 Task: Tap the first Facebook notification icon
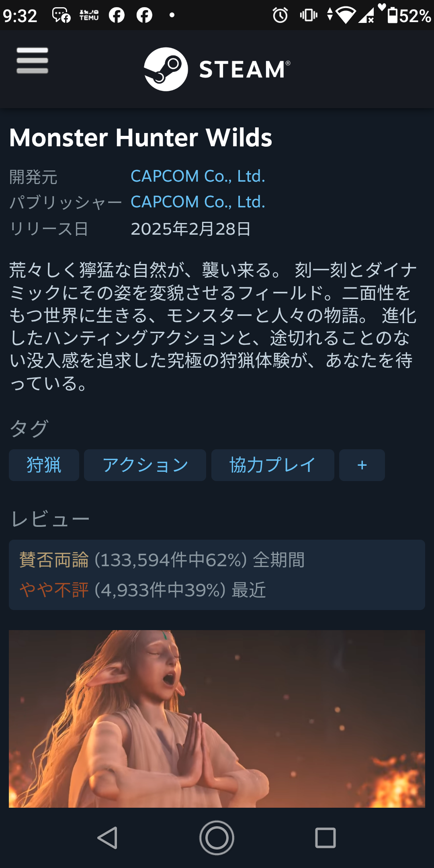(117, 15)
